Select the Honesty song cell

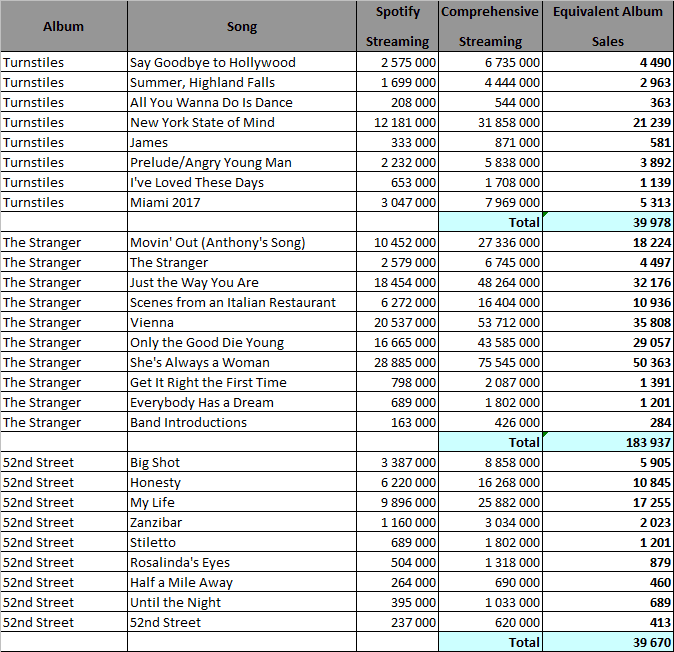click(x=242, y=482)
